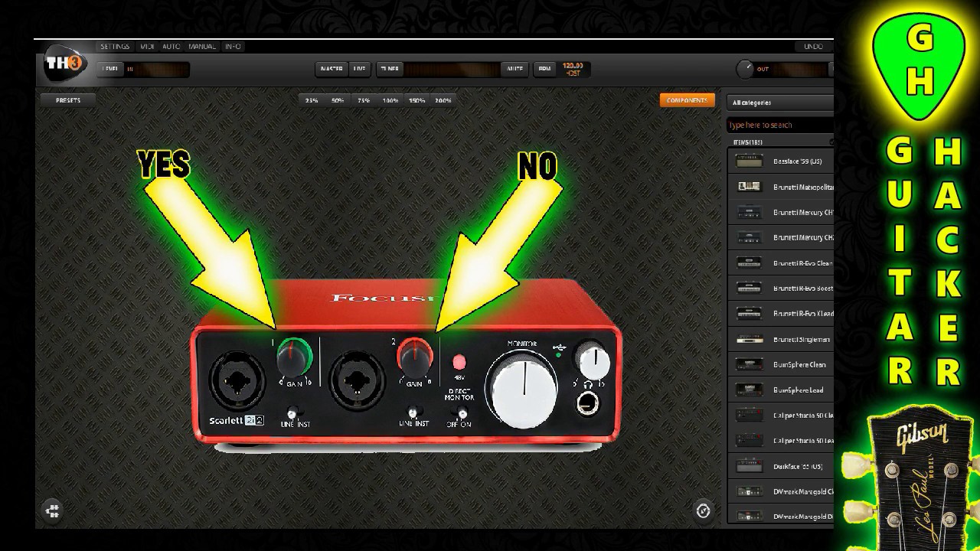Screen dimensions: 980x551
Task: Click the Bassface '59 (US) amp thumbnail
Action: tap(750, 161)
